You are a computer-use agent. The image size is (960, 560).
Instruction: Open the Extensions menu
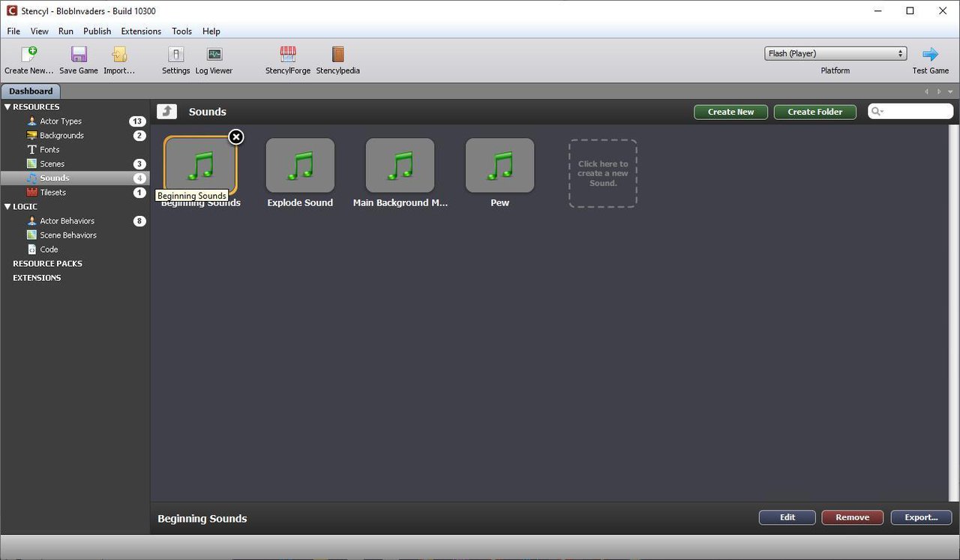[x=141, y=31]
